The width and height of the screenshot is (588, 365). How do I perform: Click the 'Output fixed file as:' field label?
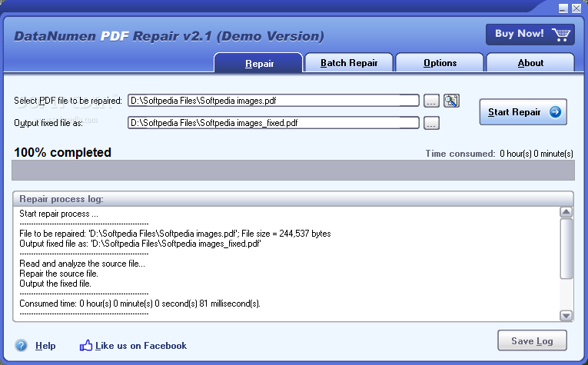pyautogui.click(x=48, y=123)
